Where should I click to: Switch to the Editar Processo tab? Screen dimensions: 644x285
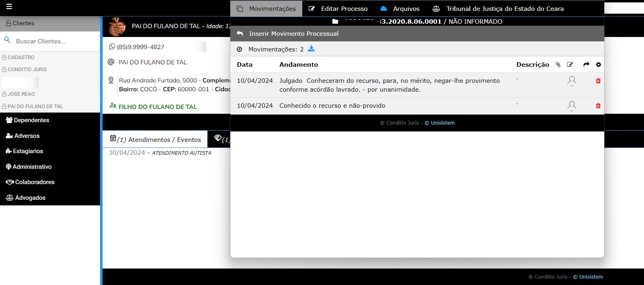point(338,8)
